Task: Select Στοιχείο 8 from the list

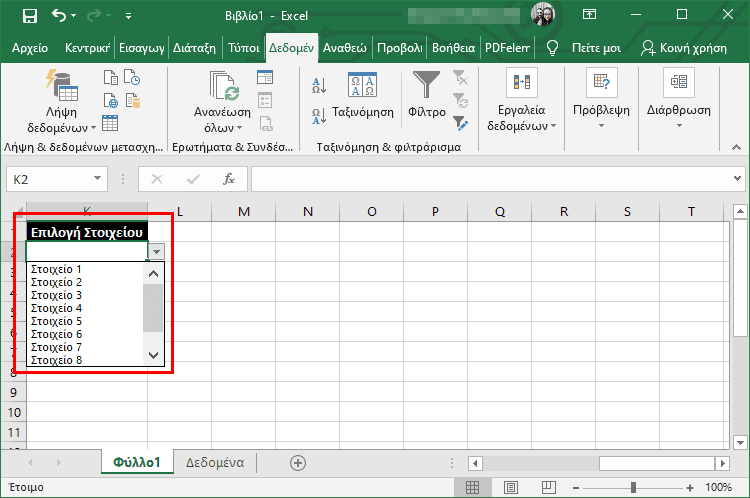Action: pyautogui.click(x=56, y=360)
